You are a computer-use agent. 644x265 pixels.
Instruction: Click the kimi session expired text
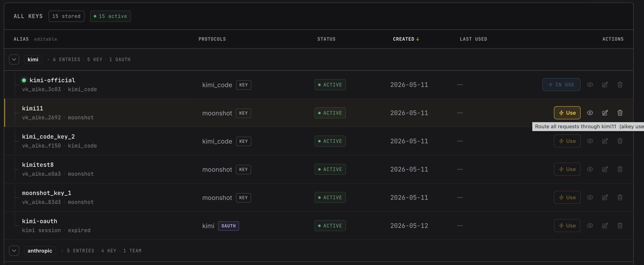(x=56, y=230)
